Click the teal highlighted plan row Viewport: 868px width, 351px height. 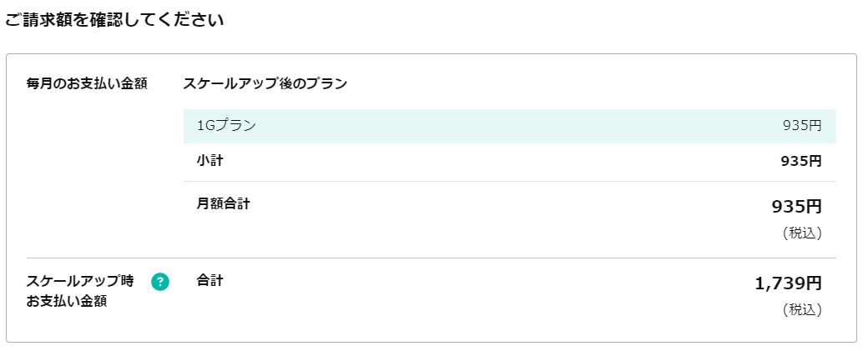pos(509,126)
